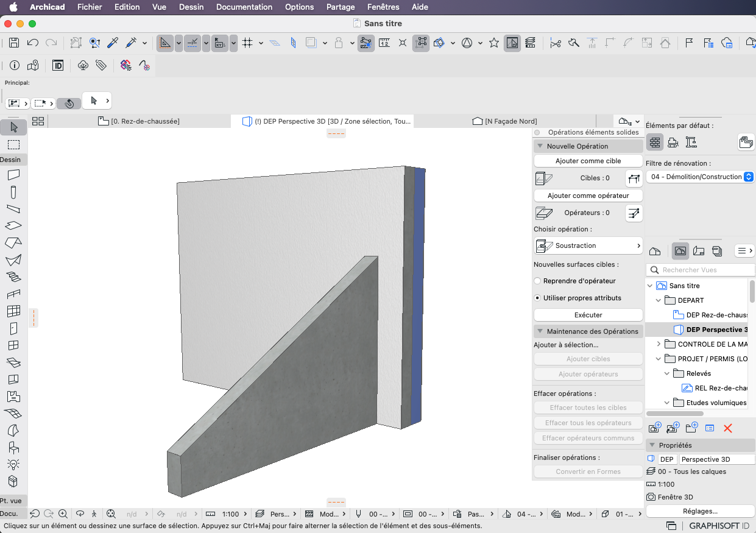Select the Marquee selection tool
Image resolution: width=756 pixels, height=533 pixels.
click(x=13, y=144)
